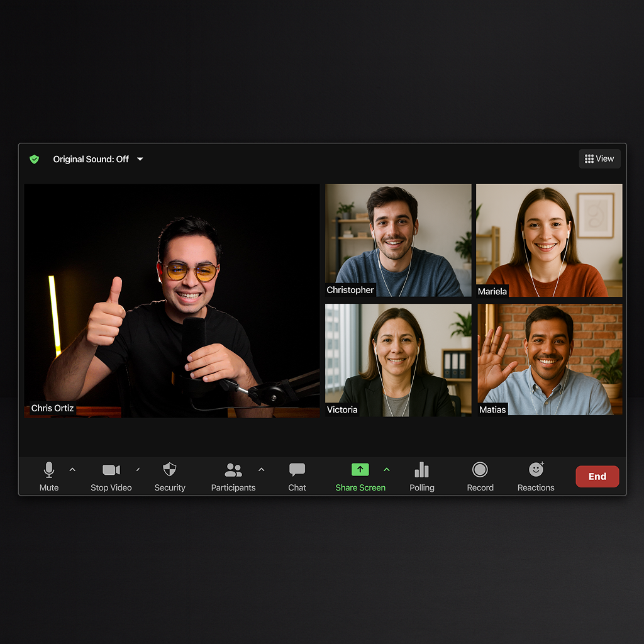
Task: Open the Reactions smiley icon
Action: [536, 469]
